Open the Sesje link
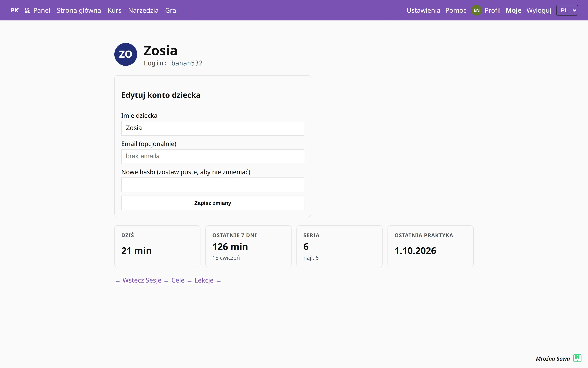This screenshot has height=368, width=588. (157, 280)
